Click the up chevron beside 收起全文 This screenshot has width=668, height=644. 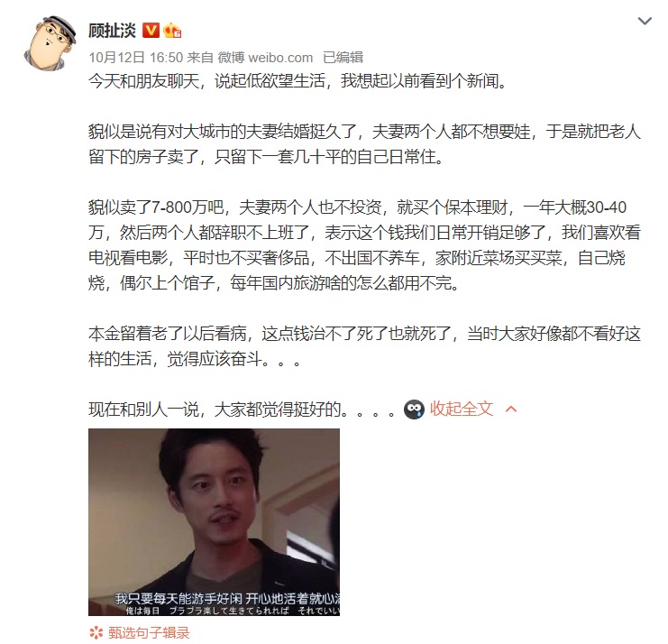(511, 409)
